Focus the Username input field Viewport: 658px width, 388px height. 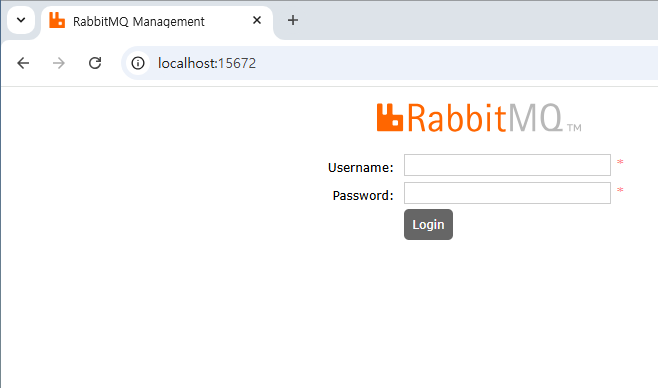click(507, 165)
